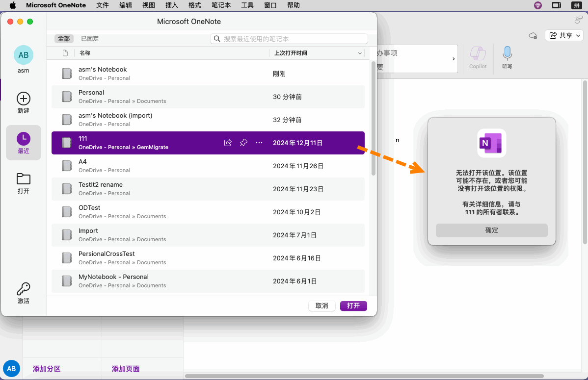Click the 2024年10月2日 date cell
Image resolution: width=588 pixels, height=380 pixels.
coord(296,212)
